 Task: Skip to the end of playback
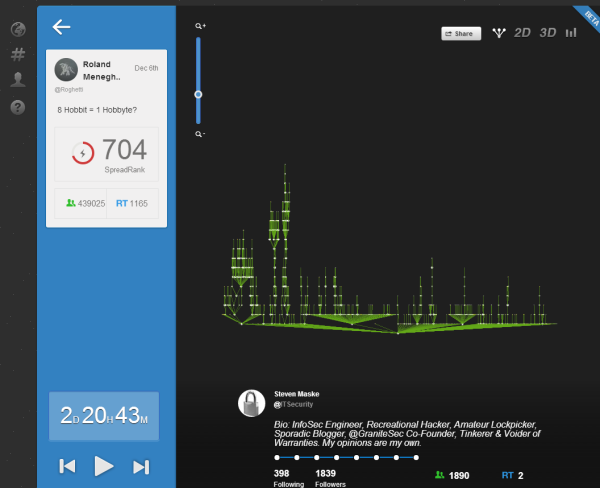[x=141, y=467]
